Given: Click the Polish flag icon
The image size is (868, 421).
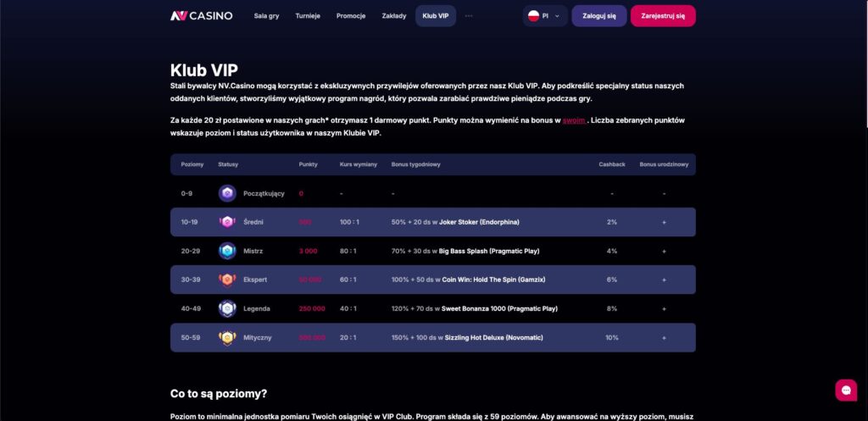Looking at the screenshot, I should tap(534, 16).
